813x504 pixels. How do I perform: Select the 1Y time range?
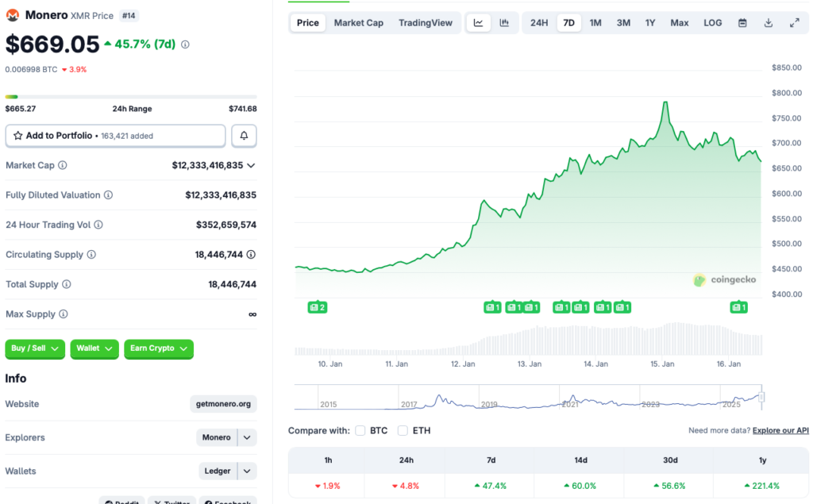pyautogui.click(x=650, y=22)
